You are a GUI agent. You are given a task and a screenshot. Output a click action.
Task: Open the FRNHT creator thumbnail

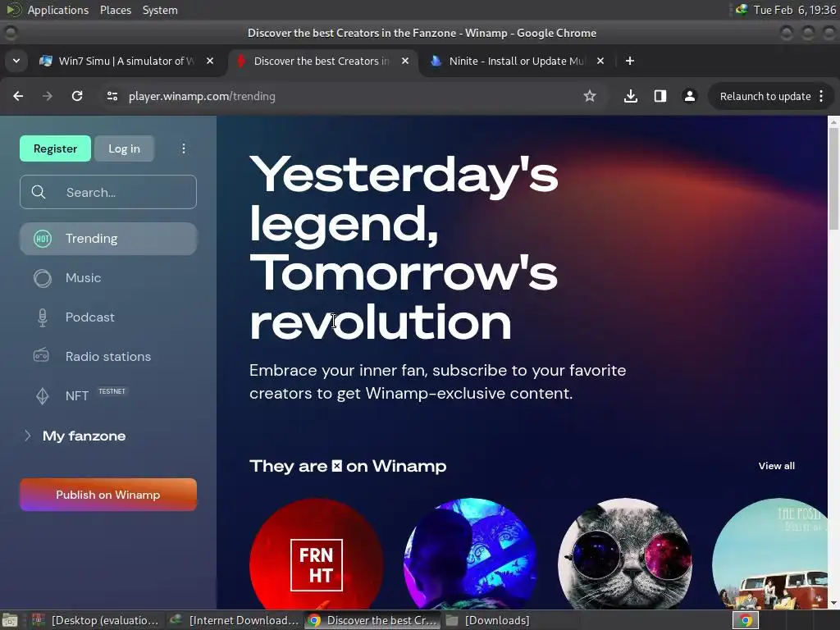316,554
